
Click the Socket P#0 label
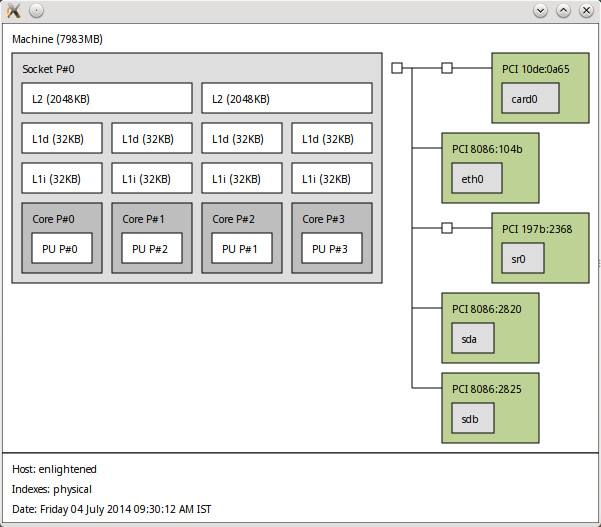pos(49,69)
